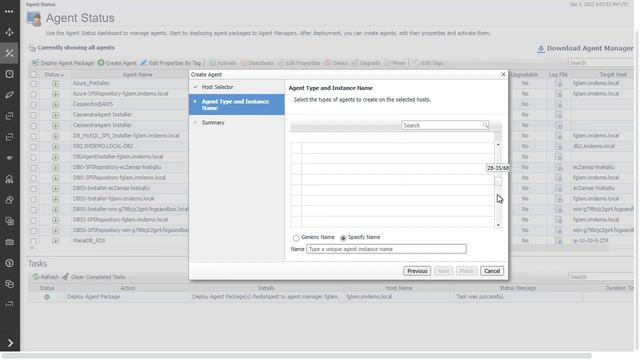Click the leaf-shaped icon in the sidebar

point(9,95)
